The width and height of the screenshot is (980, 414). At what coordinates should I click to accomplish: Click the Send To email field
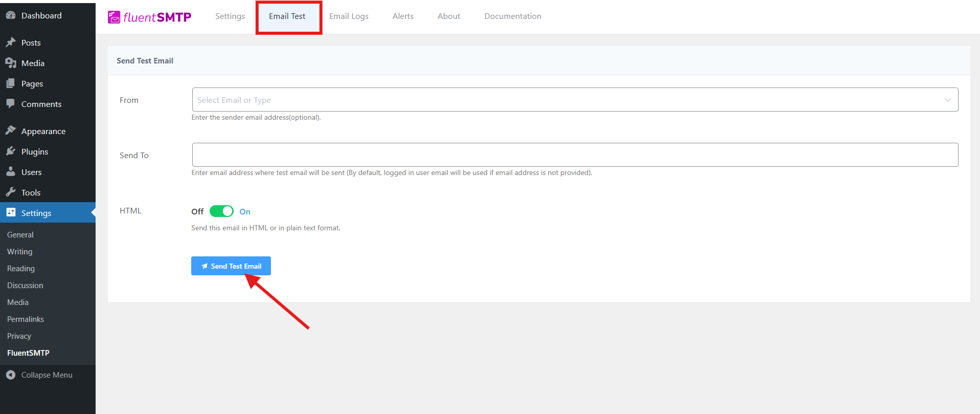575,155
